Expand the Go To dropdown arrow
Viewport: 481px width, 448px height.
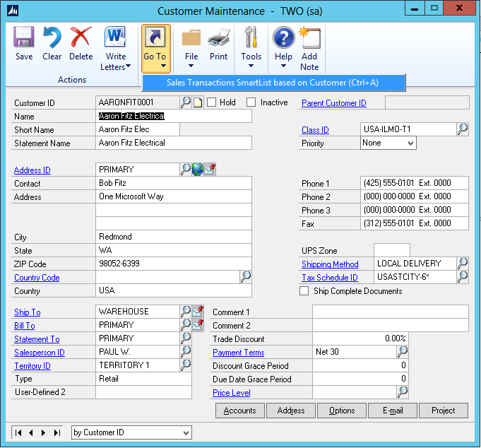pos(163,66)
